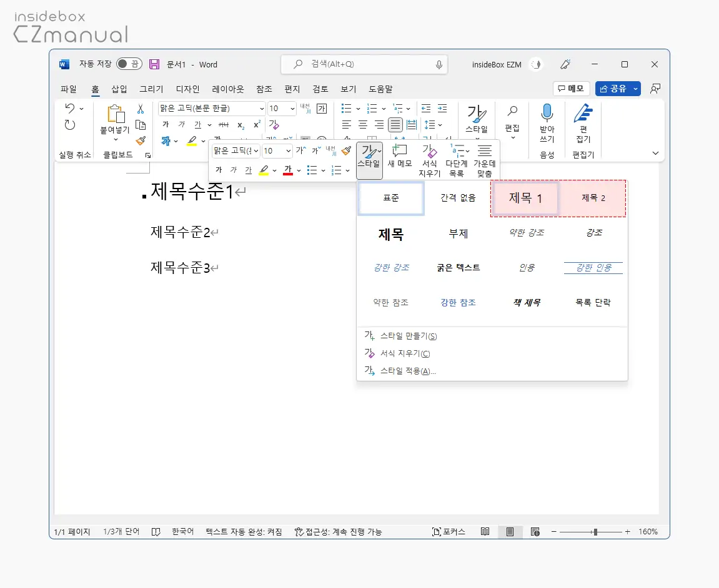Toggle the Strikethrough button
This screenshot has width=719, height=588.
pos(224,125)
